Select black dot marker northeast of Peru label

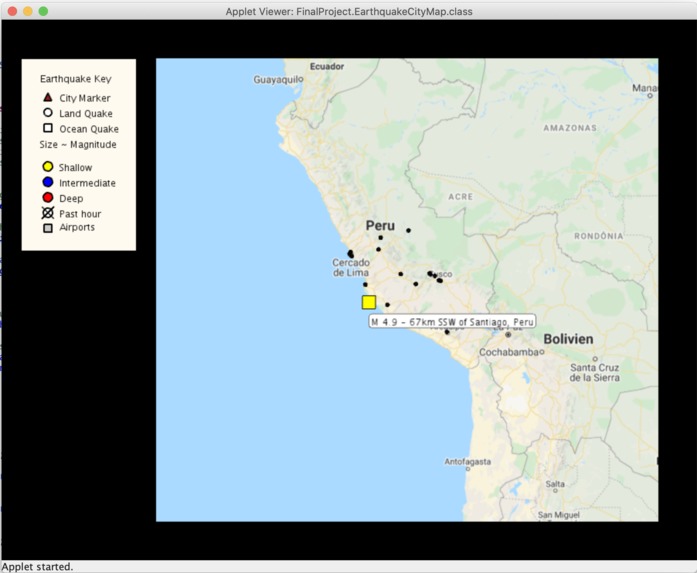point(408,230)
